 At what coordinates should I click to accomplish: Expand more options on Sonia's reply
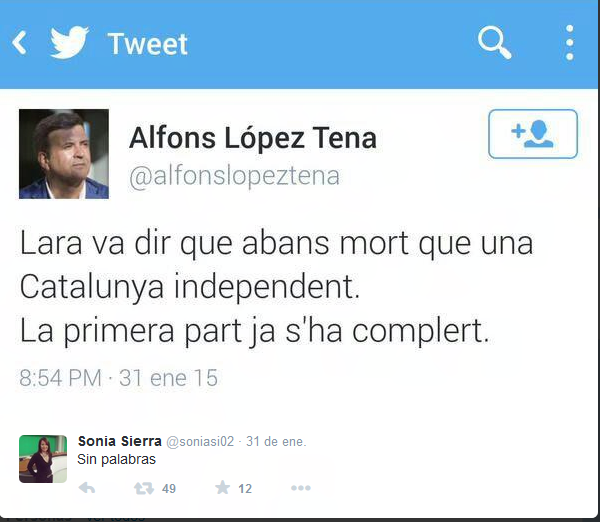tap(301, 488)
